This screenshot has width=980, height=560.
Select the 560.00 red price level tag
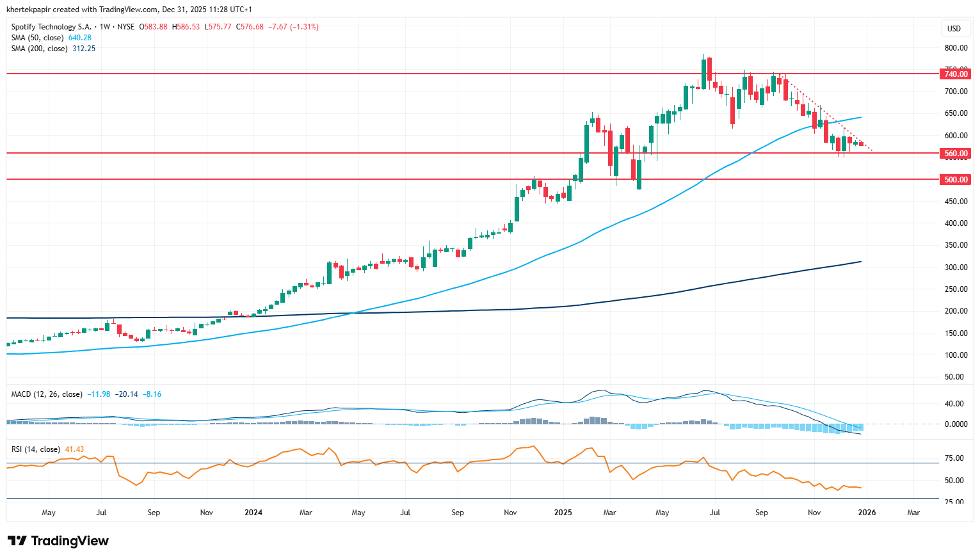(x=956, y=154)
